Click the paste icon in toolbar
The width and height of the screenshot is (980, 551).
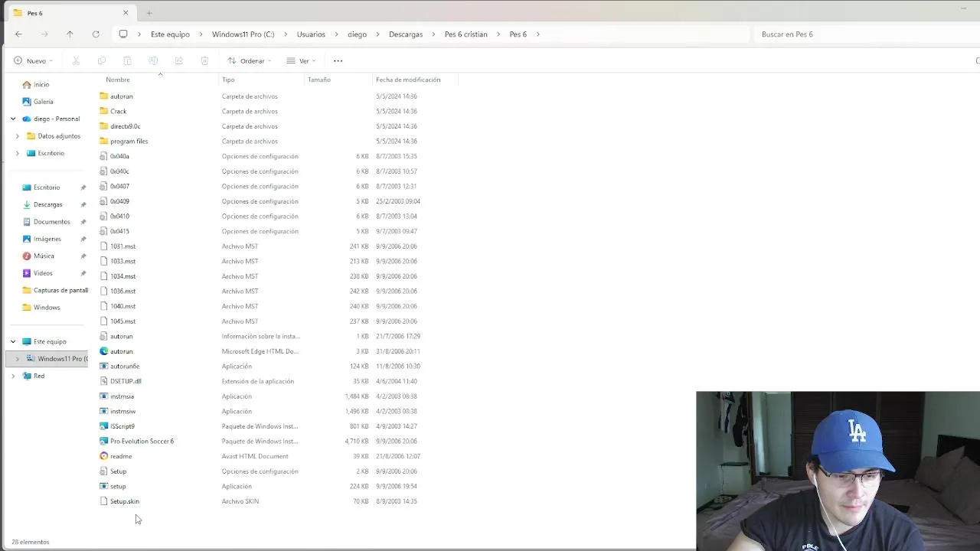127,60
